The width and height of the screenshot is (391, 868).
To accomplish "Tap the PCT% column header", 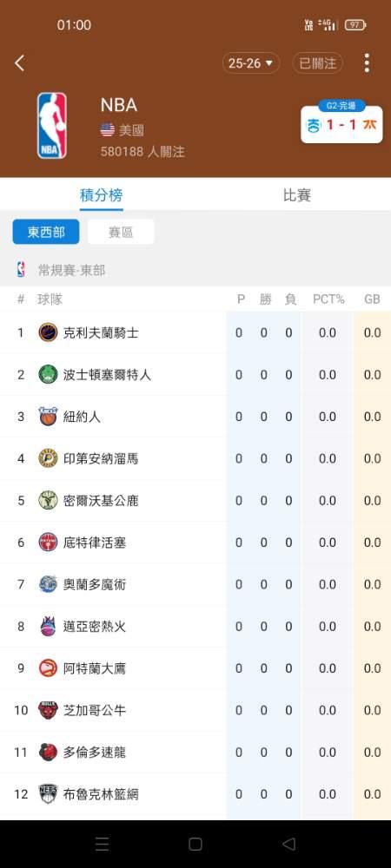I will pyautogui.click(x=328, y=299).
